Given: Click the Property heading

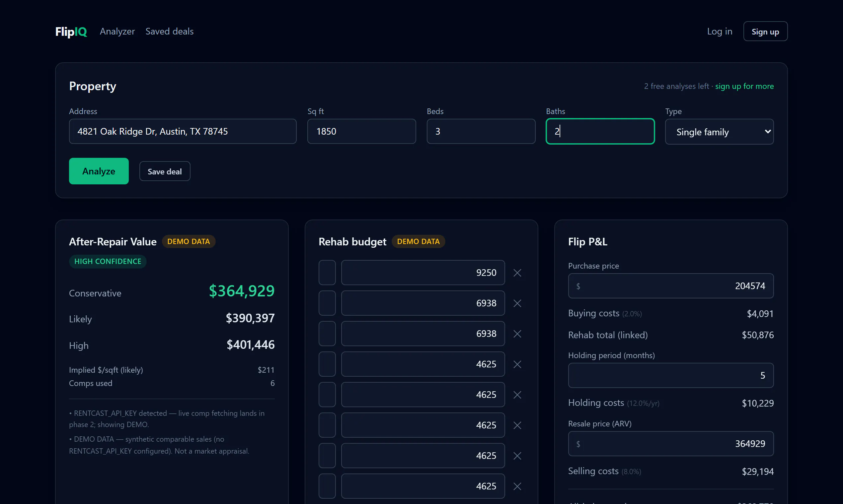Looking at the screenshot, I should click(x=93, y=86).
